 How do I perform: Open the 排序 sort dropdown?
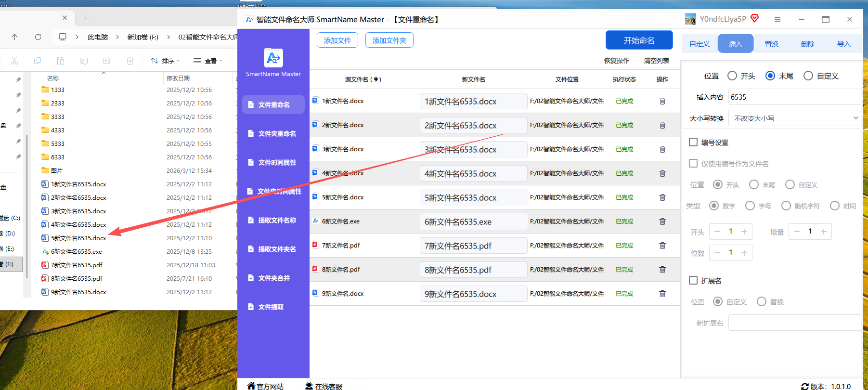165,61
